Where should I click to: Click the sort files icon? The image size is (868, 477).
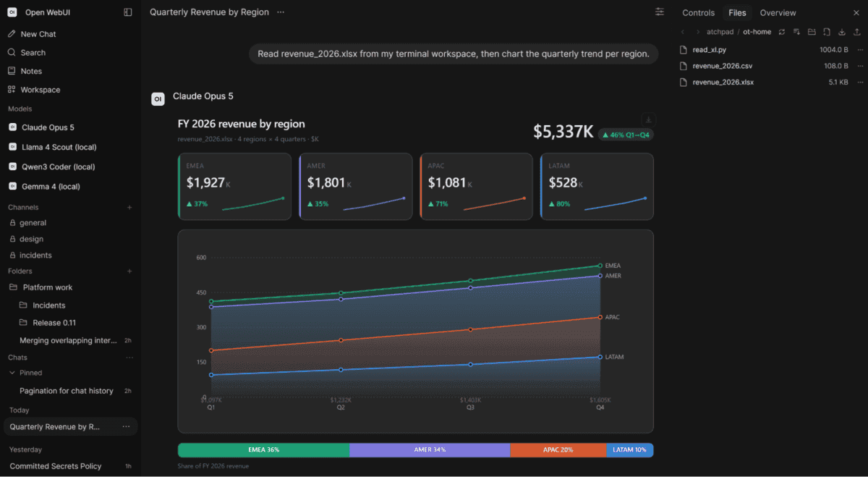tap(796, 32)
